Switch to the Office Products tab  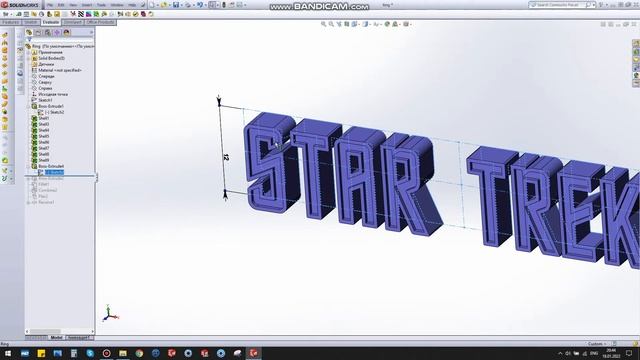click(x=100, y=22)
